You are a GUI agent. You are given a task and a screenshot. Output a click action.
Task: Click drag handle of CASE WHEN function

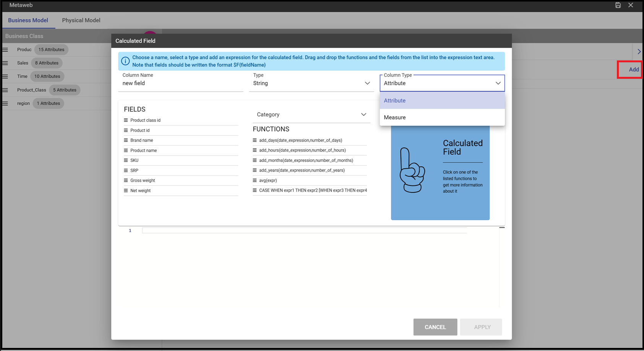[x=255, y=190]
